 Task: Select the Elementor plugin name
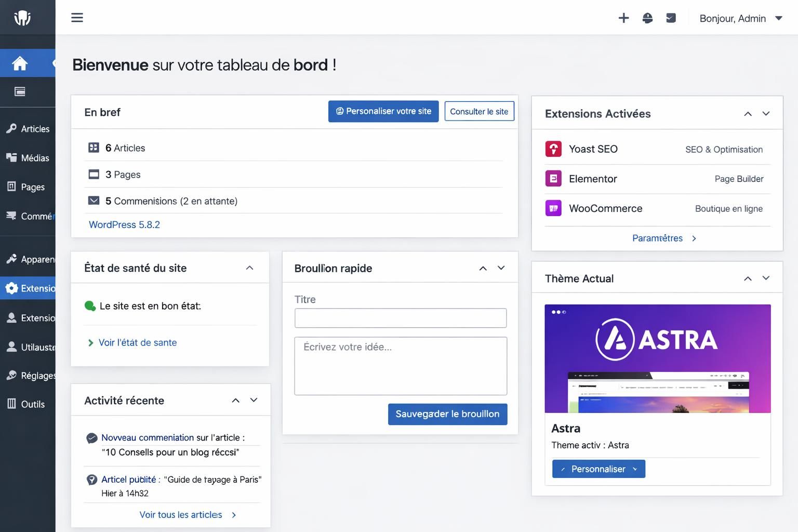pos(593,179)
